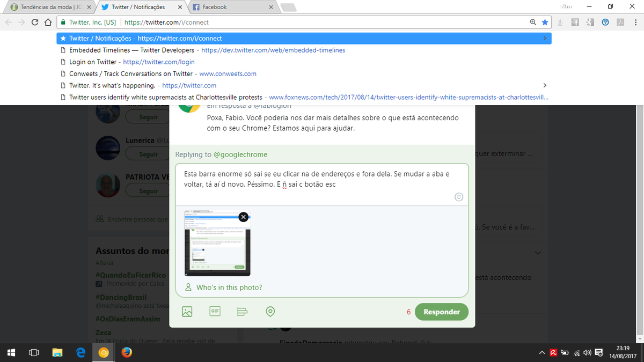This screenshot has height=362, width=644.
Task: Add a GIF to the reply
Action: [x=215, y=311]
